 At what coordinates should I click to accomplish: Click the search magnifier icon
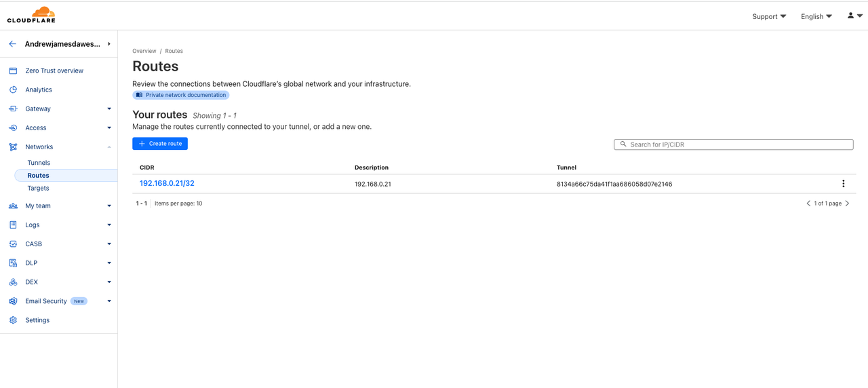click(x=623, y=144)
